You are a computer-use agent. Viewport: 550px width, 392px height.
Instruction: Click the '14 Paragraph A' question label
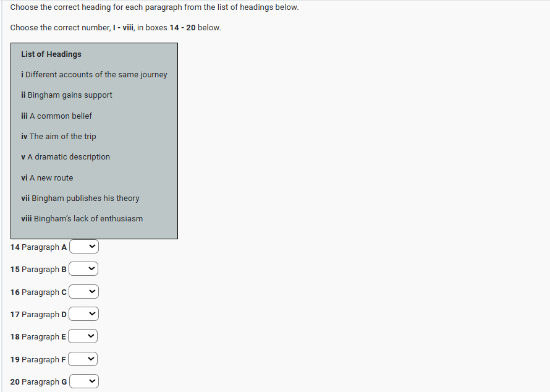point(38,247)
